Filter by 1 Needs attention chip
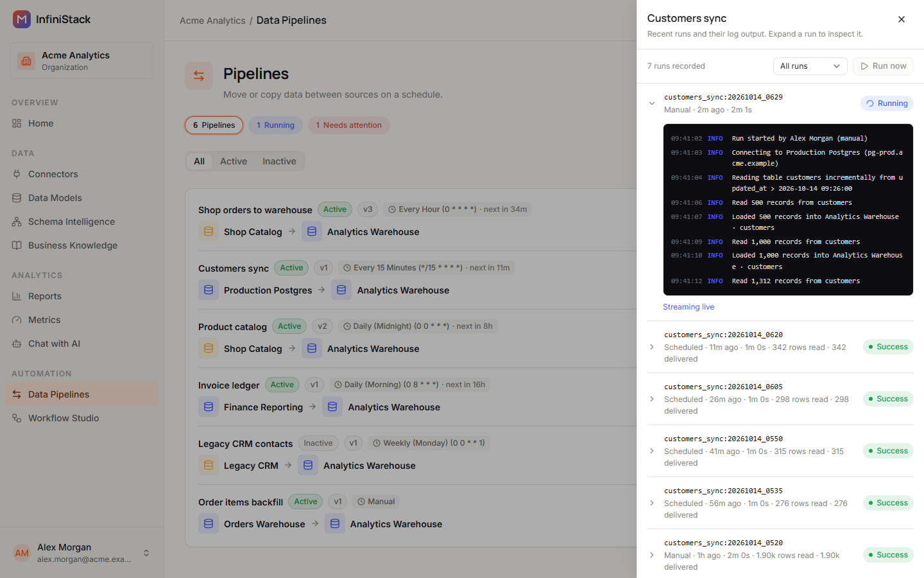This screenshot has width=924, height=578. [x=349, y=125]
